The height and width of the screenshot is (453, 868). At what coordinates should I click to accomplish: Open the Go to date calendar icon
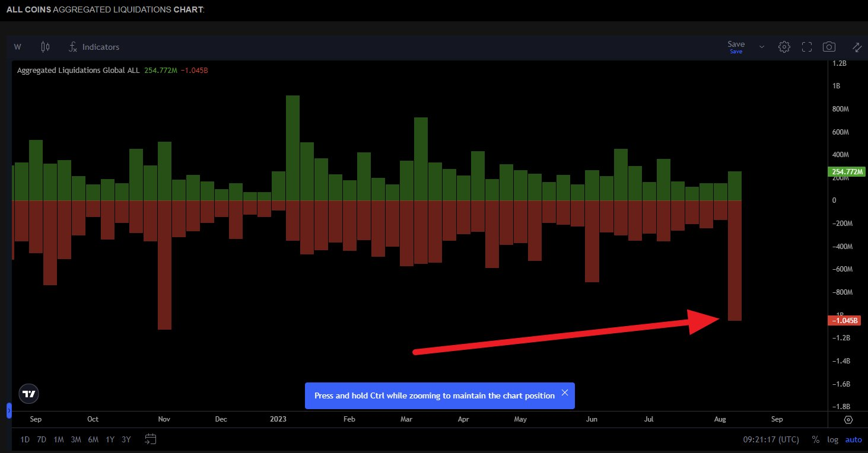(151, 439)
